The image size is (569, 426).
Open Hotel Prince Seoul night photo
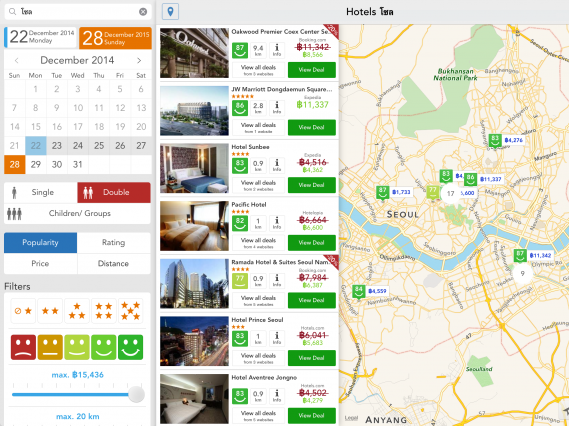pyautogui.click(x=194, y=341)
